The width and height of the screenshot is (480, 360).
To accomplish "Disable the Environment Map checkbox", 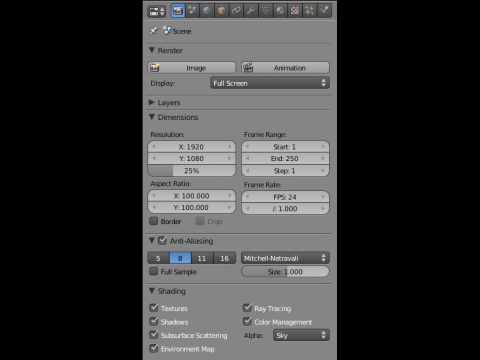I will click(154, 348).
